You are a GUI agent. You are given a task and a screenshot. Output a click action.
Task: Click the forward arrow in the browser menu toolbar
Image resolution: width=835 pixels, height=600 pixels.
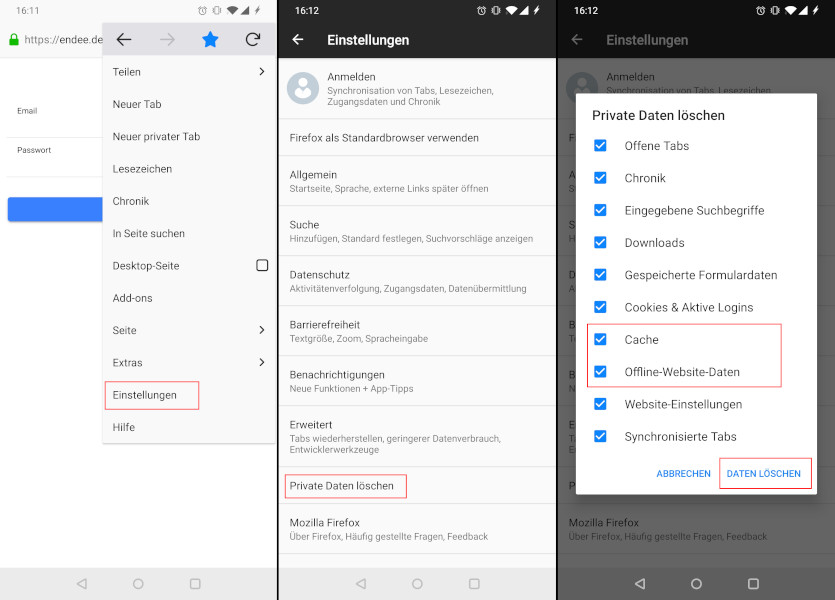167,40
